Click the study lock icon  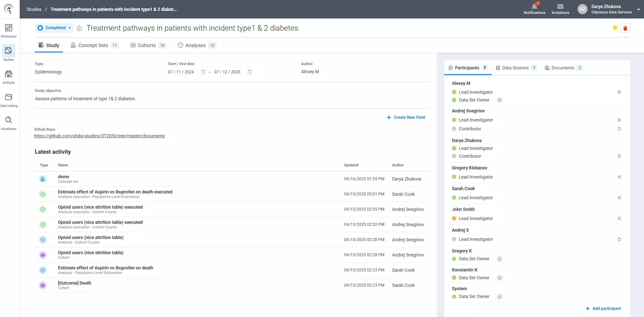(79, 28)
